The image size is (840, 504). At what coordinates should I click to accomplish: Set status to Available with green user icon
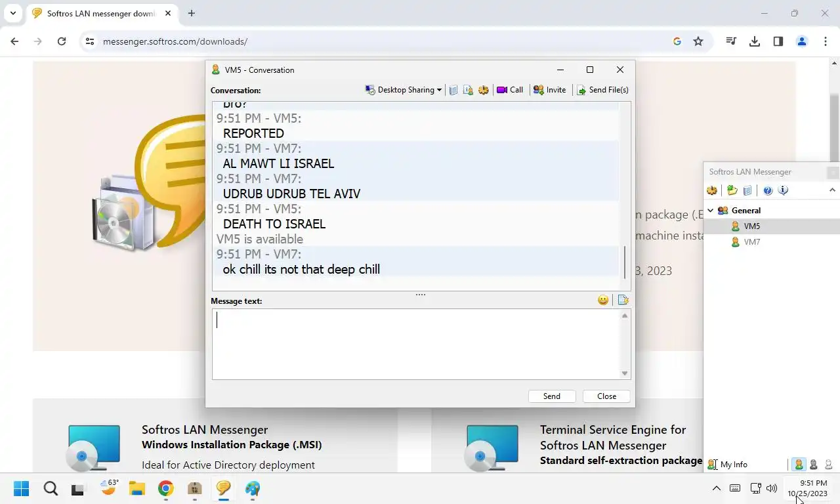click(x=799, y=464)
